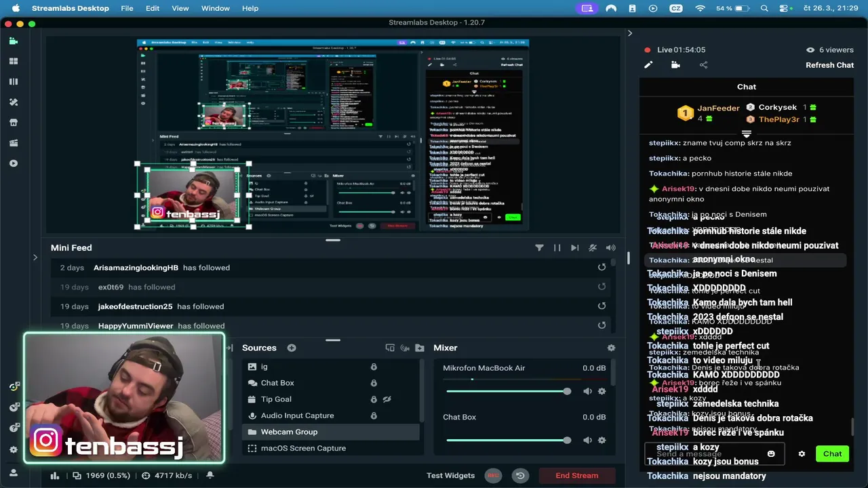868x488 pixels.
Task: Open the Edit menu
Action: point(153,8)
